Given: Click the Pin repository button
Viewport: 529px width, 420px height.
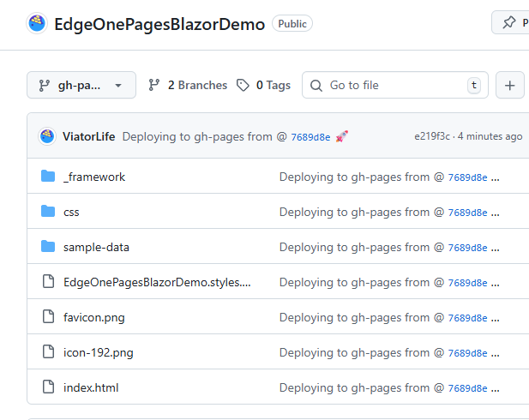Looking at the screenshot, I should coord(510,22).
